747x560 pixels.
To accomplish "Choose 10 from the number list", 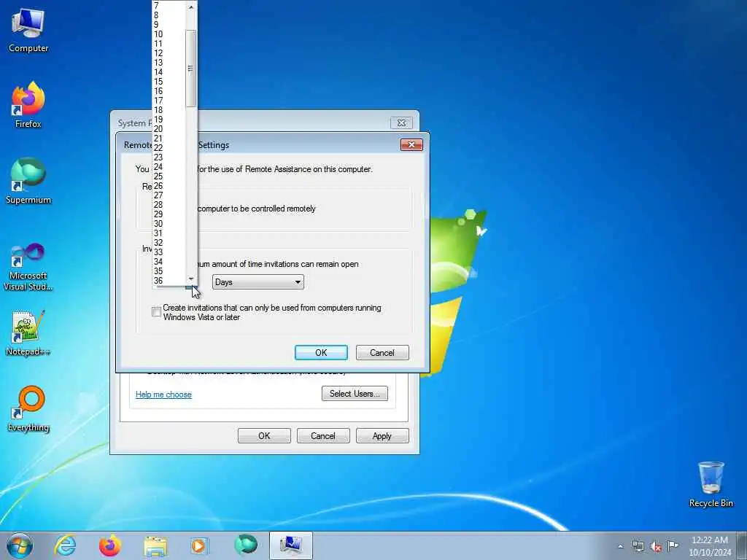I will coord(169,34).
